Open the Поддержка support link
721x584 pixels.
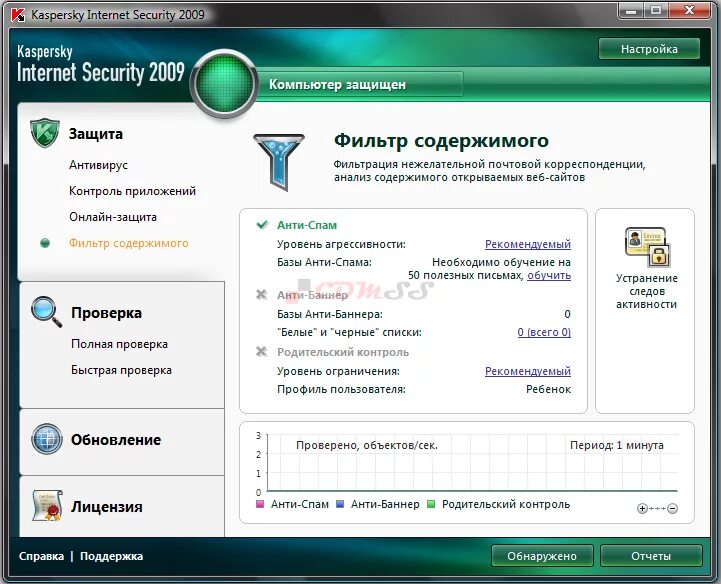[112, 556]
